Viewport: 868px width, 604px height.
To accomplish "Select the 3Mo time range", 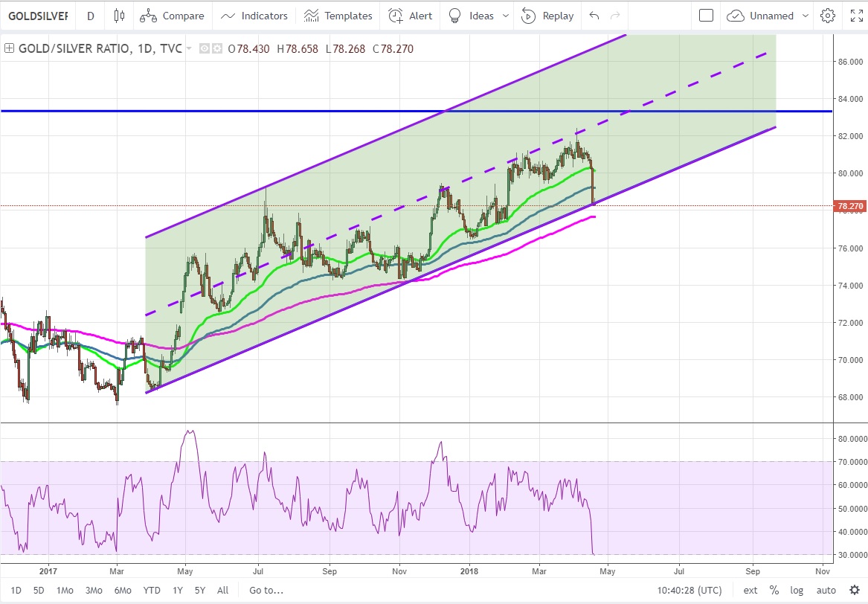I will pos(94,590).
